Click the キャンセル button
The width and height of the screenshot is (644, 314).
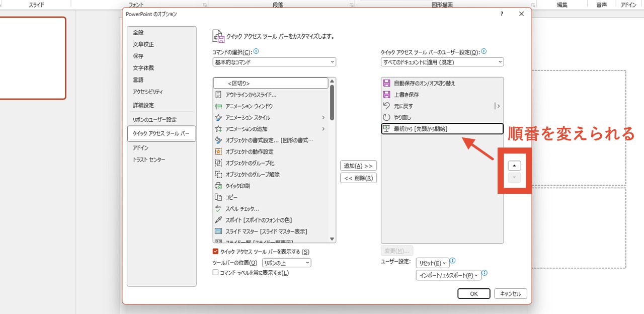511,293
